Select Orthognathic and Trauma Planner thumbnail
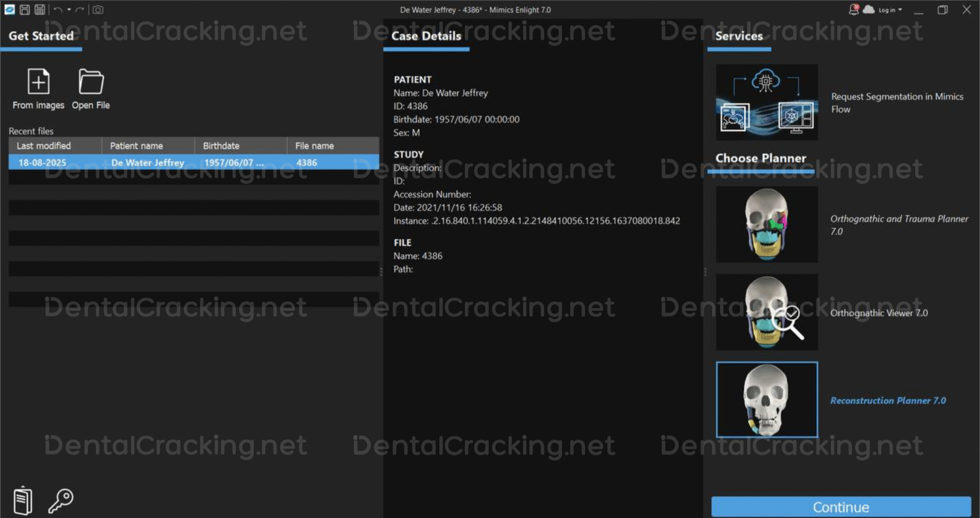Screen dimensions: 980x518 (767, 225)
